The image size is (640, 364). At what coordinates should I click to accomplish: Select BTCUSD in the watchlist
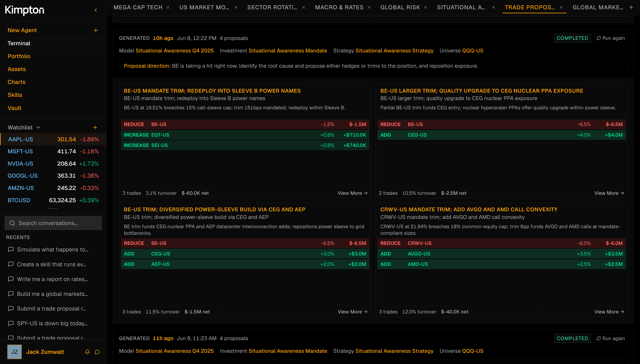53,200
